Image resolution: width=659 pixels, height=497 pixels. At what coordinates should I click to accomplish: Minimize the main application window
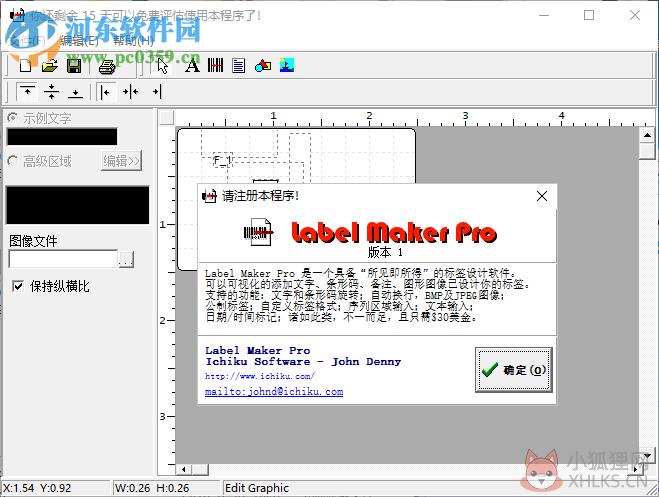[x=544, y=16]
